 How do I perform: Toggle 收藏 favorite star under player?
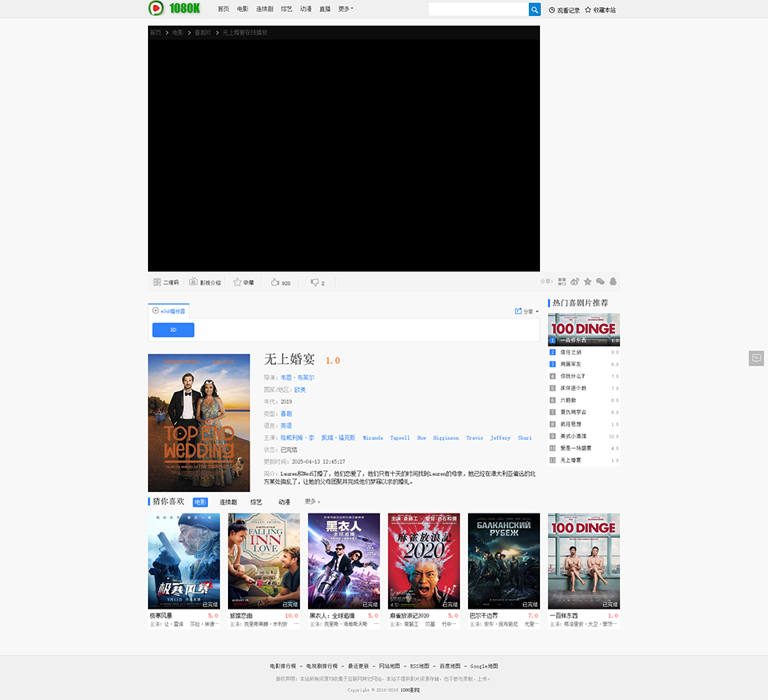point(243,282)
